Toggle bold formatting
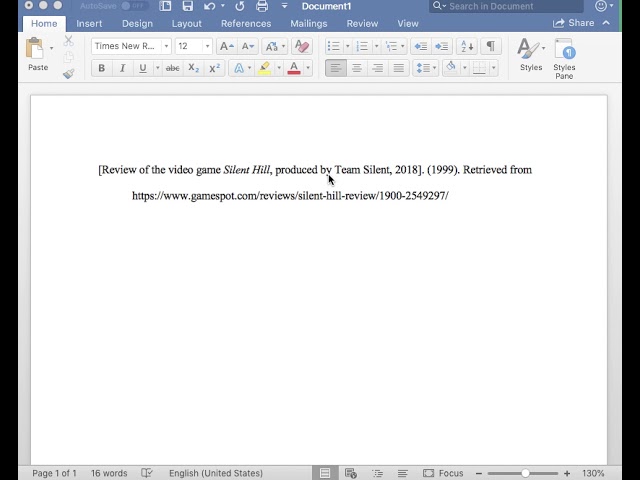640x480 pixels. (101, 68)
